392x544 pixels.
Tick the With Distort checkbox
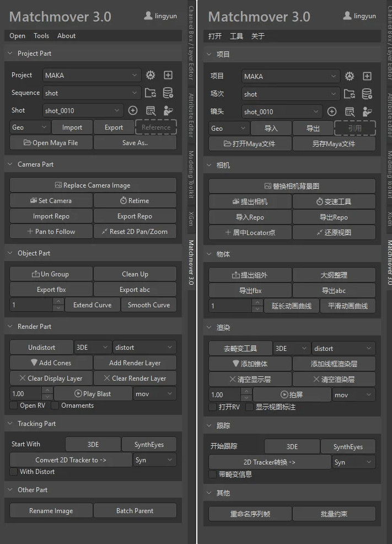click(14, 472)
